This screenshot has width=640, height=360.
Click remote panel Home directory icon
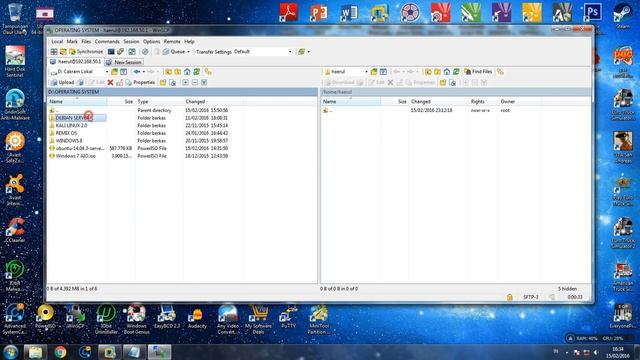click(x=447, y=72)
